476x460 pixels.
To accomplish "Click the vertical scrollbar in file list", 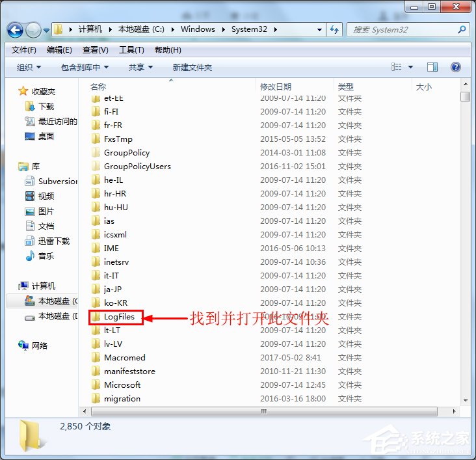I will (x=465, y=247).
